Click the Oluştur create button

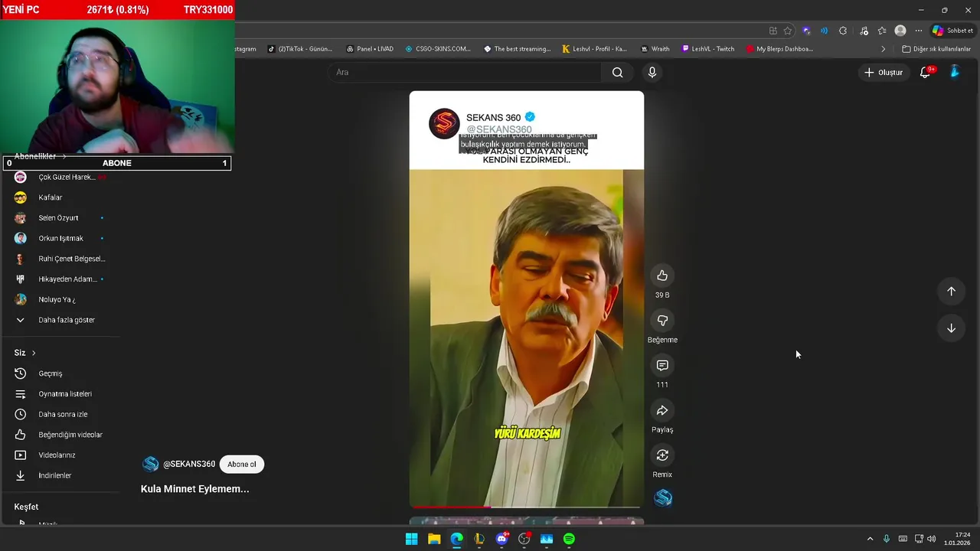(884, 72)
